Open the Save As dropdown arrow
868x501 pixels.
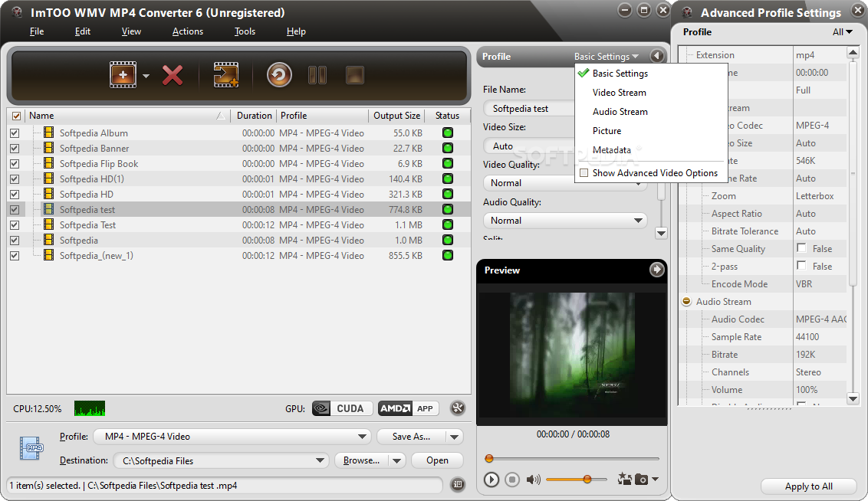pyautogui.click(x=455, y=437)
